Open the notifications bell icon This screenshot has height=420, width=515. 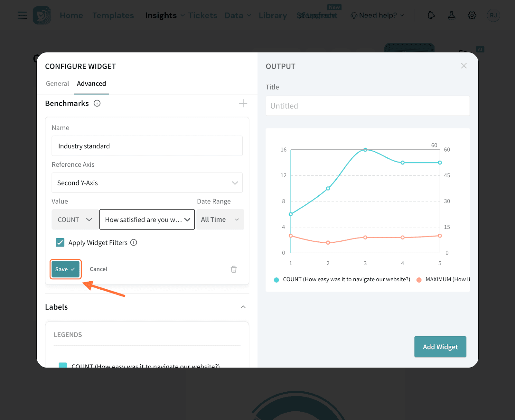431,15
